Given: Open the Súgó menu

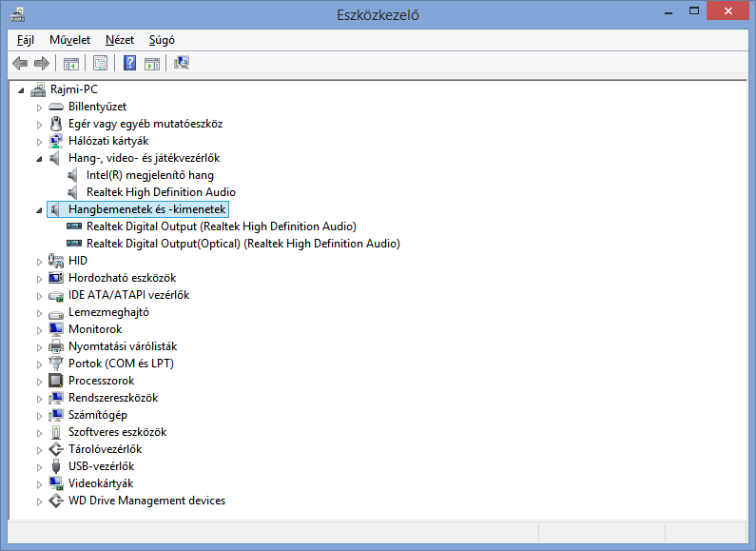Looking at the screenshot, I should click(162, 40).
